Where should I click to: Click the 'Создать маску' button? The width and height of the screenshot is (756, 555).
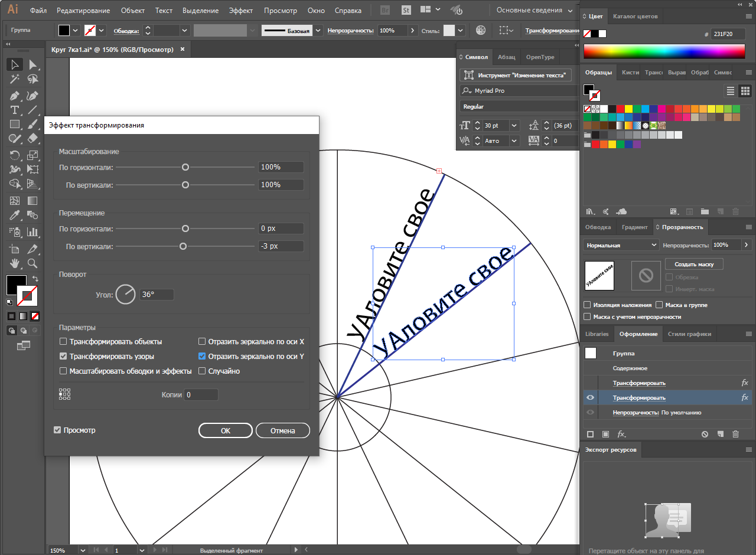click(x=694, y=264)
